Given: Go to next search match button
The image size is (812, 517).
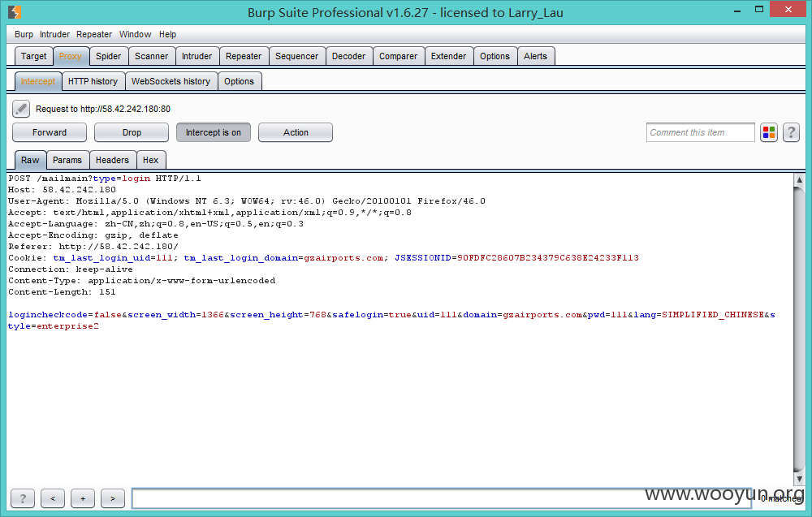Looking at the screenshot, I should pyautogui.click(x=113, y=498).
